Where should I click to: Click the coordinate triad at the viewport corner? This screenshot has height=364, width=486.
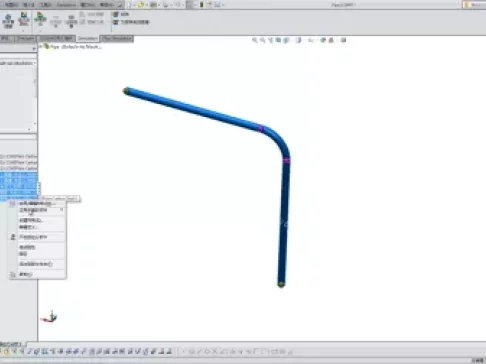(49, 317)
